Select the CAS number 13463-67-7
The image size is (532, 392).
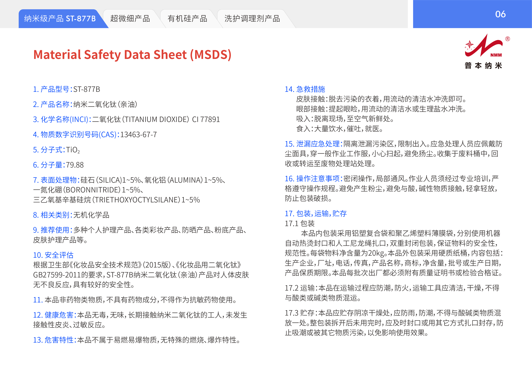tap(139, 135)
